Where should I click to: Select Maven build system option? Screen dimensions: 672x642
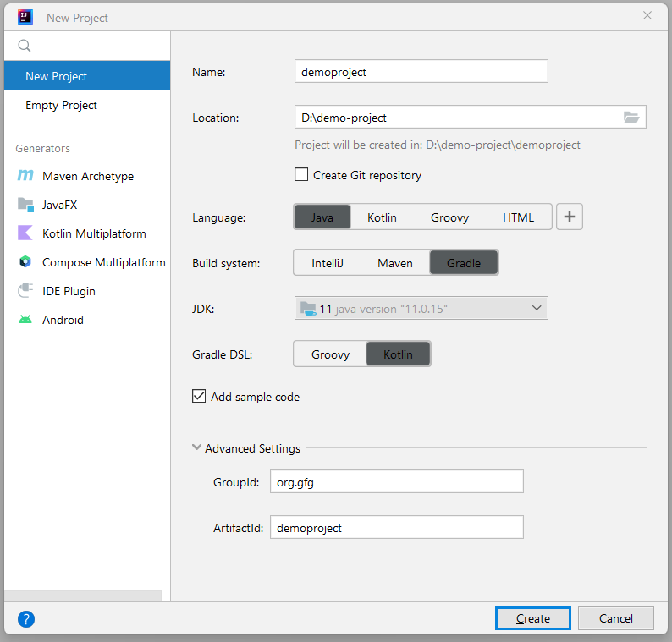click(x=394, y=263)
